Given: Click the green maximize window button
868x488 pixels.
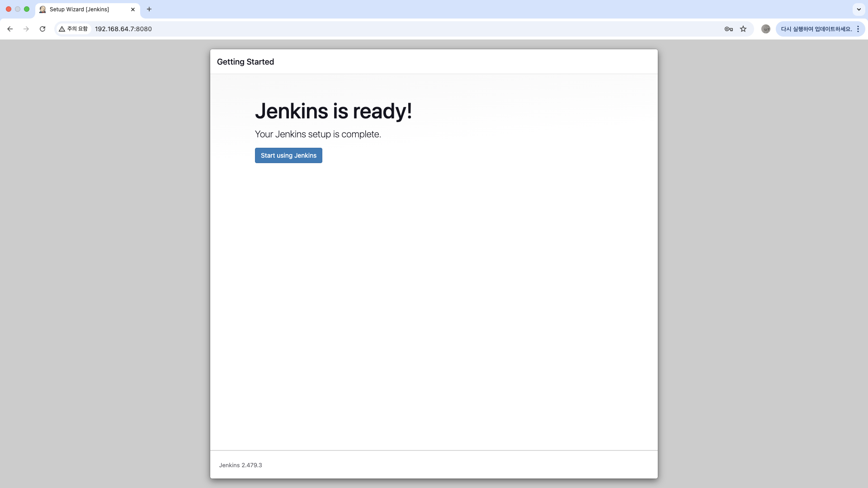Looking at the screenshot, I should pos(27,9).
